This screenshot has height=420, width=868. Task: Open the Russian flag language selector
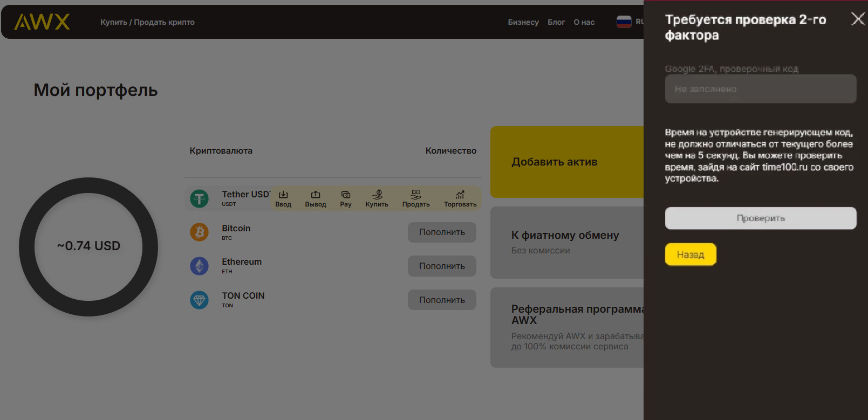coord(624,22)
